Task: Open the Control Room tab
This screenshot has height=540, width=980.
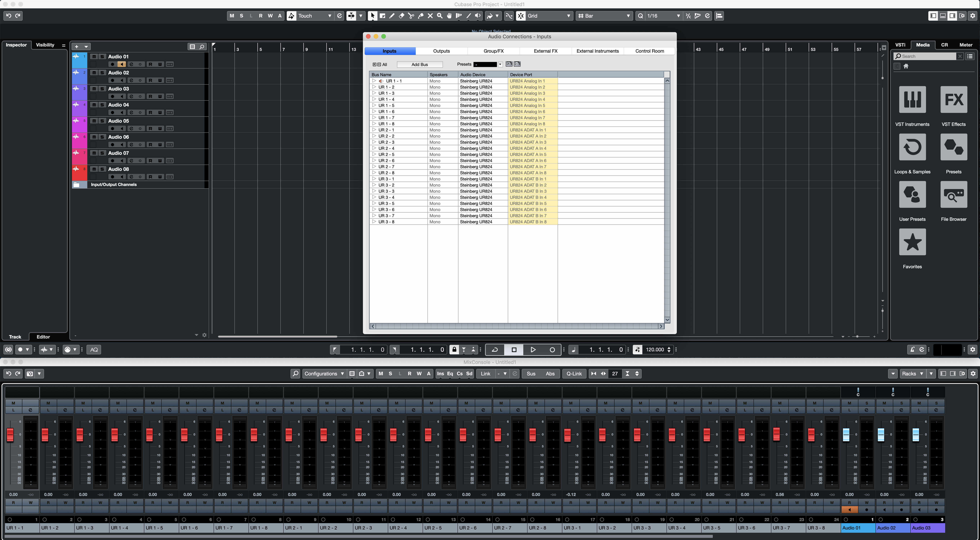Action: point(649,51)
